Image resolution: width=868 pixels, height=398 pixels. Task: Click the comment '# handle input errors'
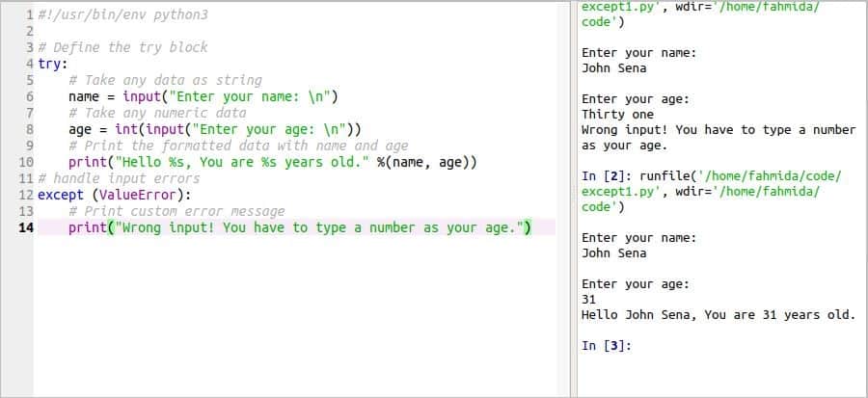[x=119, y=178]
